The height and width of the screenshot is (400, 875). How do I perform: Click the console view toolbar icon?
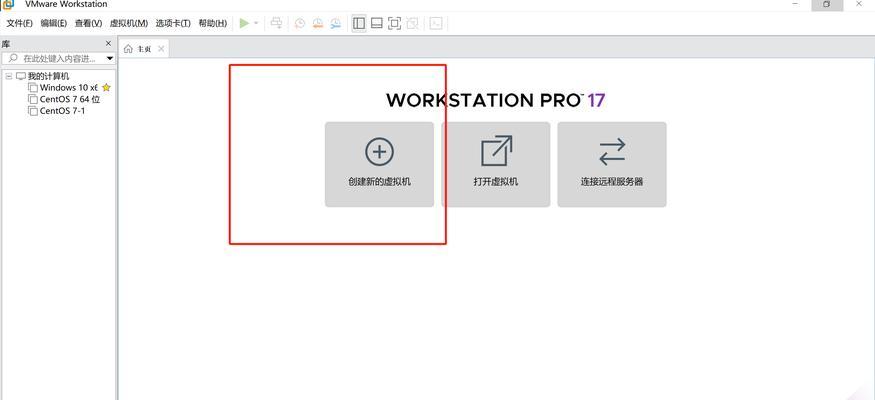click(436, 23)
